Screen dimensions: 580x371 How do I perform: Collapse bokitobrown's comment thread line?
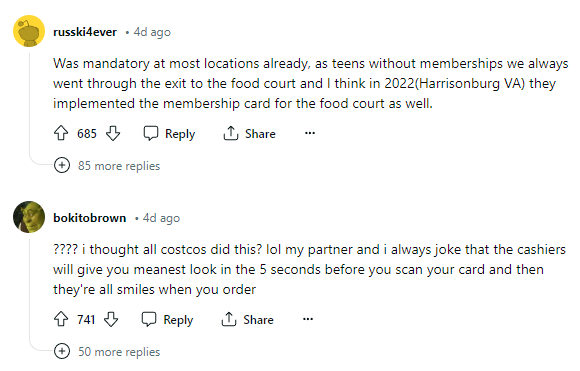(30, 291)
